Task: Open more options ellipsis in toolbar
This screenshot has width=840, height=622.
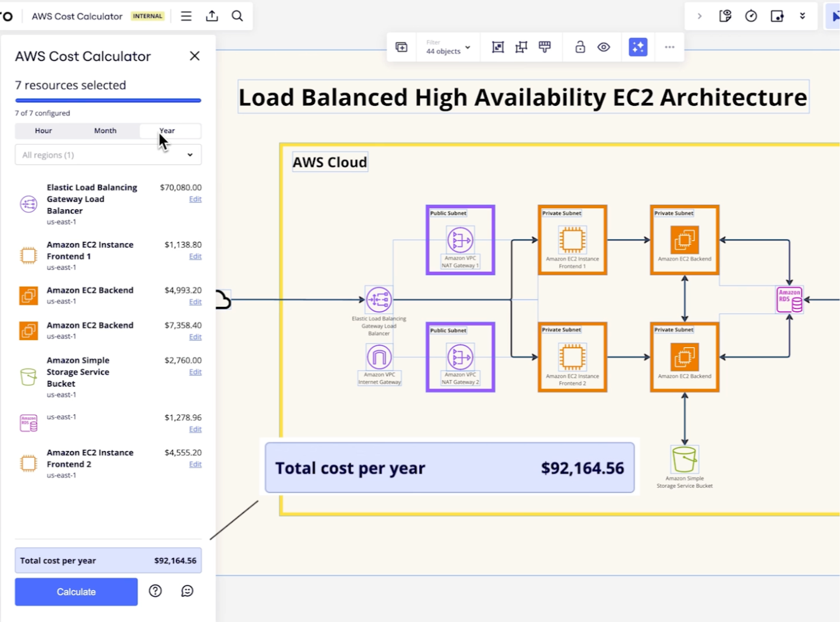Action: point(669,47)
